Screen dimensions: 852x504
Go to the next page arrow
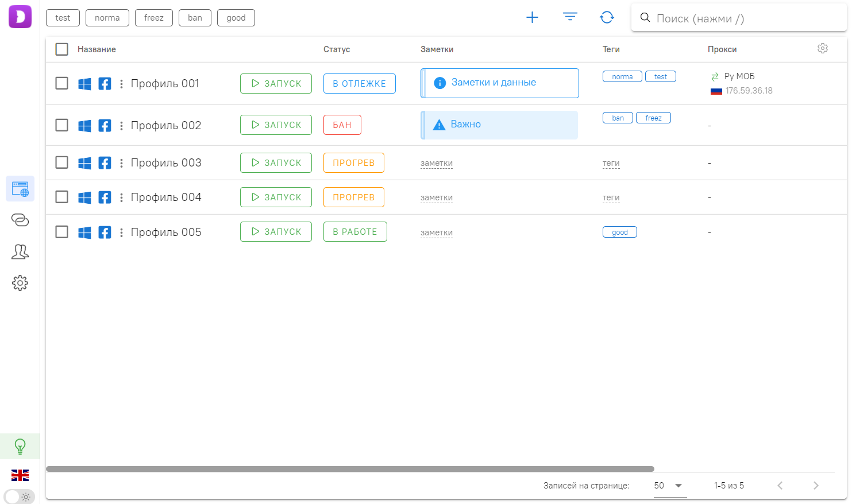pyautogui.click(x=816, y=486)
